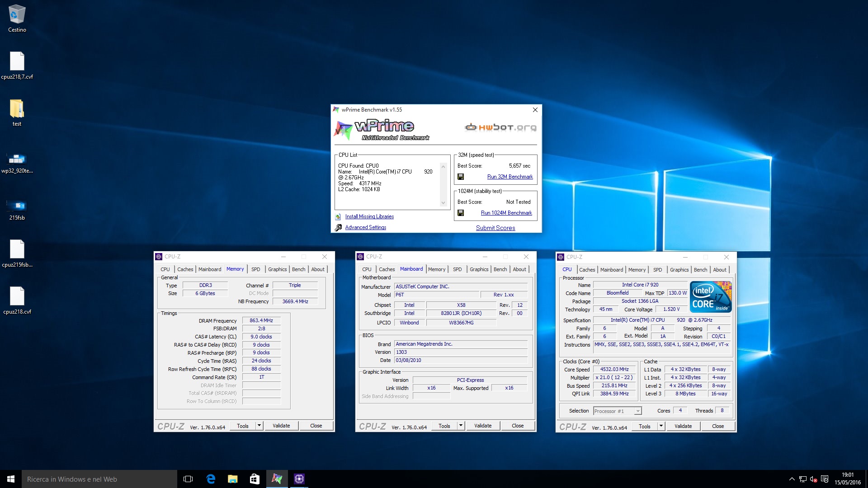Click Tools button in Mainboard CPU-Z window

coord(444,426)
